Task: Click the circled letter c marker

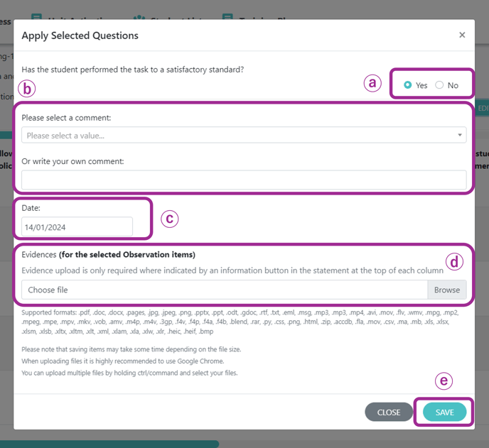Action: 170,219
